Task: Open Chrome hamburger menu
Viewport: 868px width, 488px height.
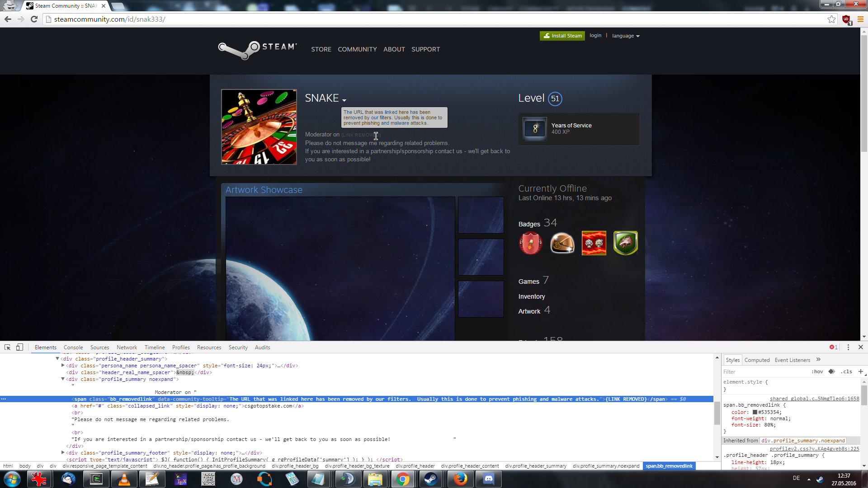Action: (860, 19)
